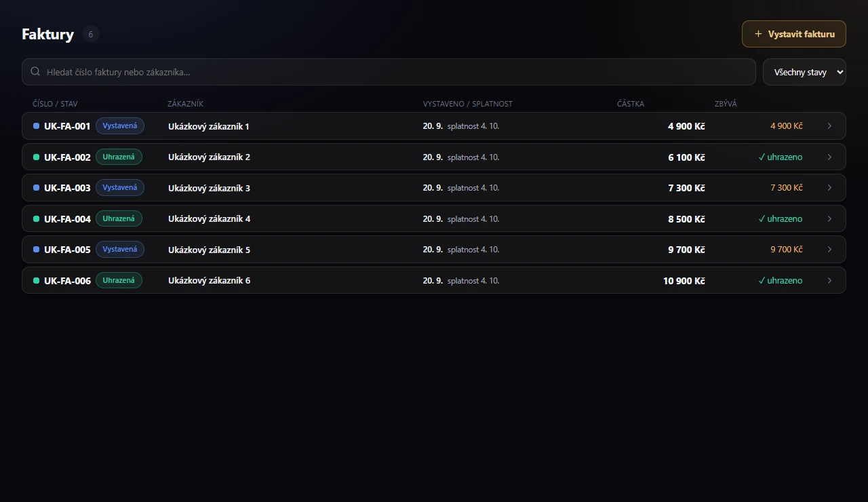Click the blue status dot of UK-FA-005

[x=36, y=250]
